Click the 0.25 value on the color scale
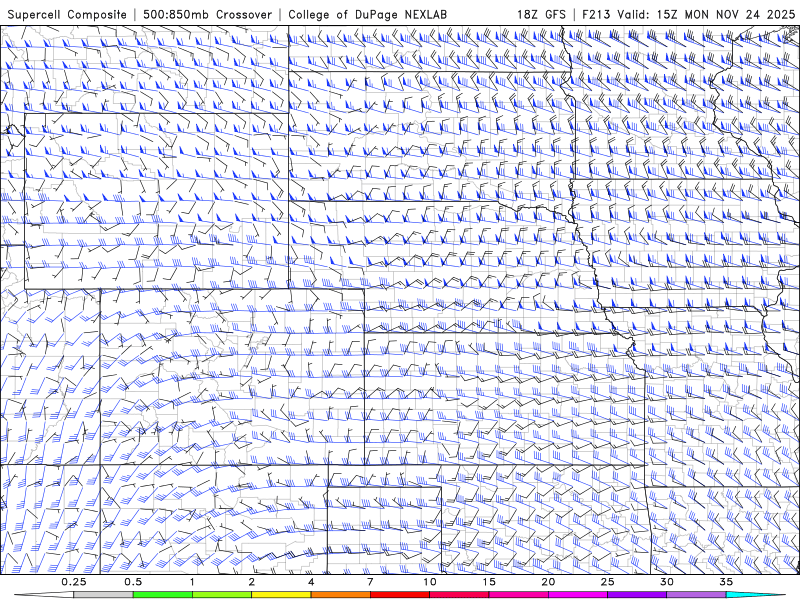Screen dimensions: 800x600 [73, 582]
